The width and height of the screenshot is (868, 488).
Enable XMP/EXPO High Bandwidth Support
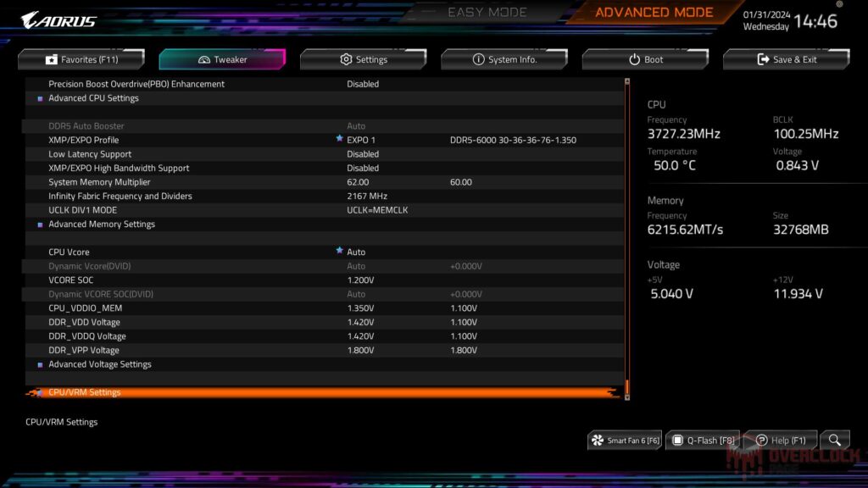pyautogui.click(x=363, y=168)
